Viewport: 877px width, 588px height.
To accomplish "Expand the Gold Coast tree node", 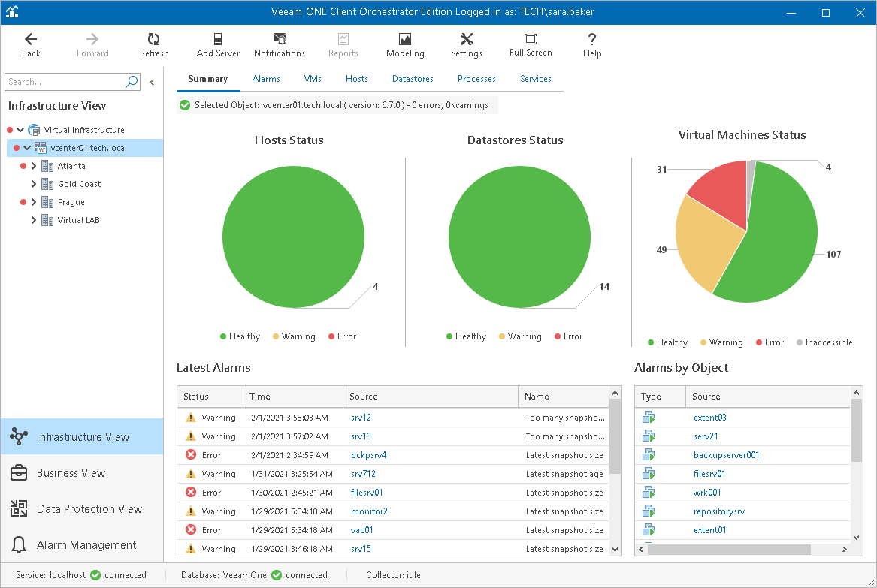I will [x=34, y=184].
